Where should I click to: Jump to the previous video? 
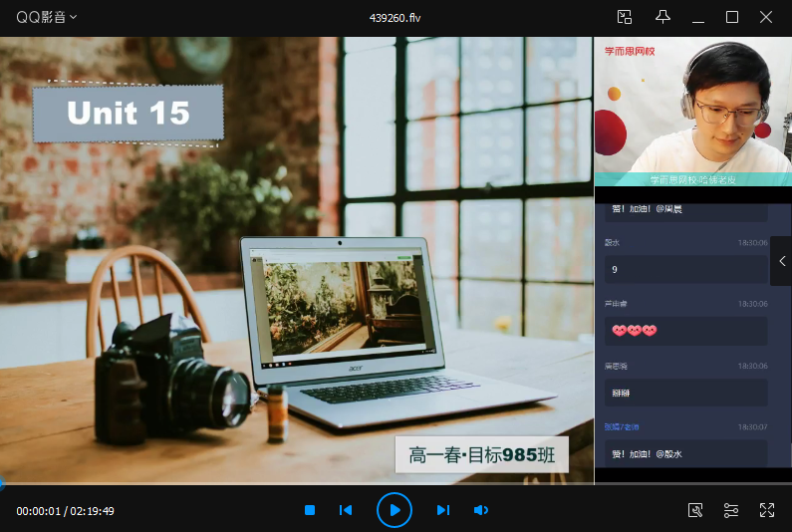click(x=346, y=510)
